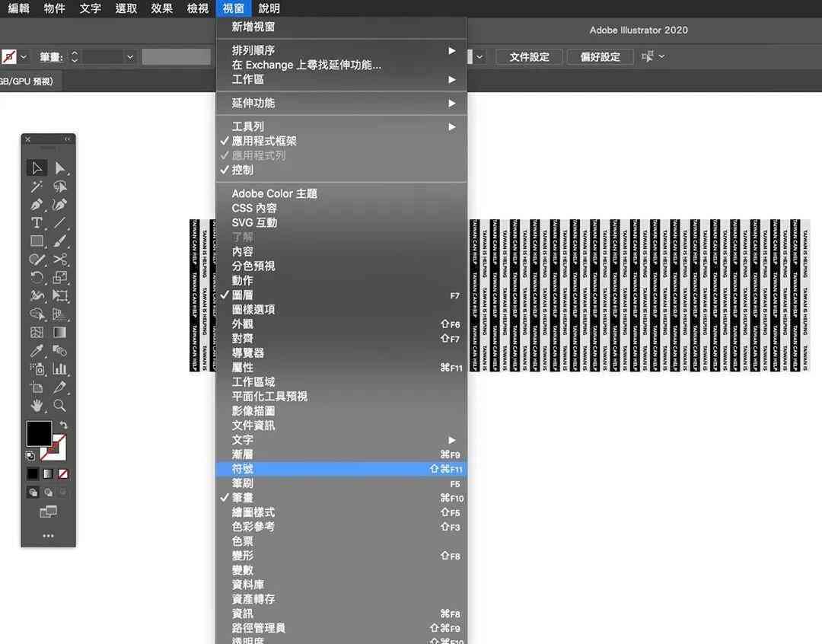Screen dimensions: 822x644
Task: Select the Gradient tool
Action: (60, 333)
